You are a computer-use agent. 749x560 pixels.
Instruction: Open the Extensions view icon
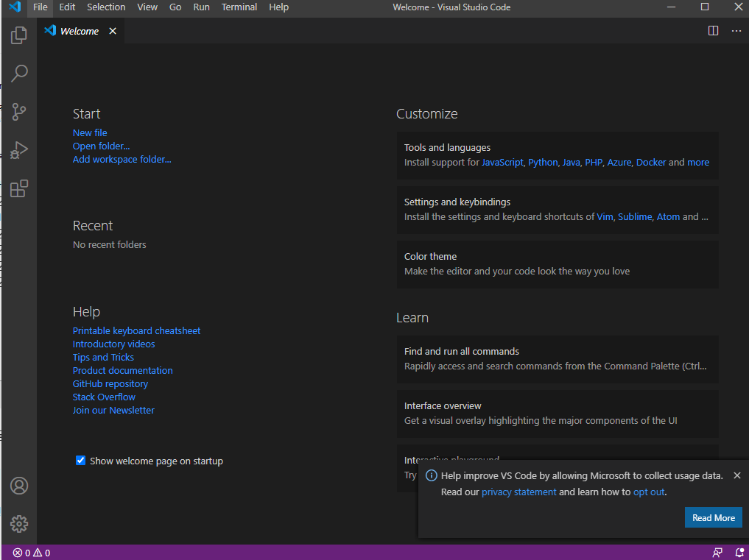[19, 188]
